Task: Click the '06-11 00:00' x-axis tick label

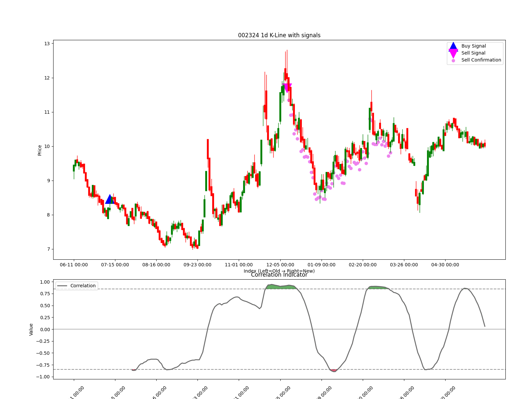Action: 74,265
